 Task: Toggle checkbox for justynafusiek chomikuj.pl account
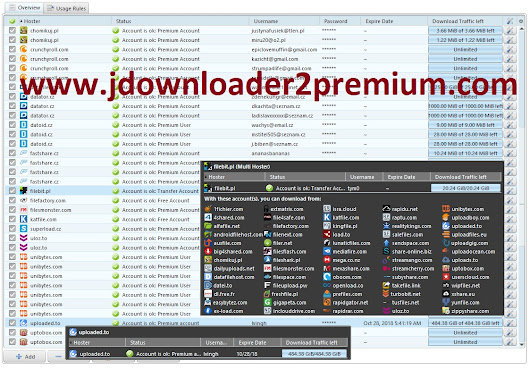(x=13, y=31)
